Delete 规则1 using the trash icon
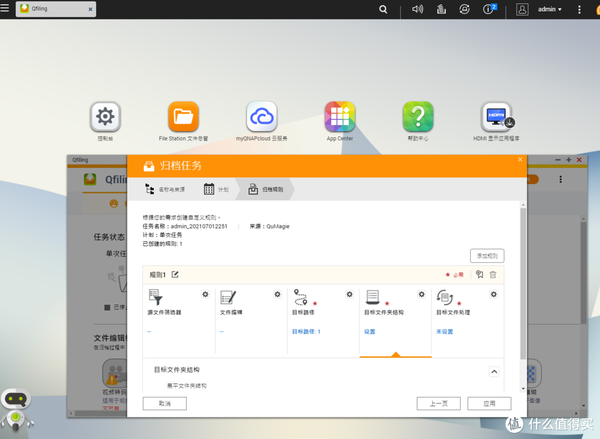The height and width of the screenshot is (439, 600). tap(492, 274)
